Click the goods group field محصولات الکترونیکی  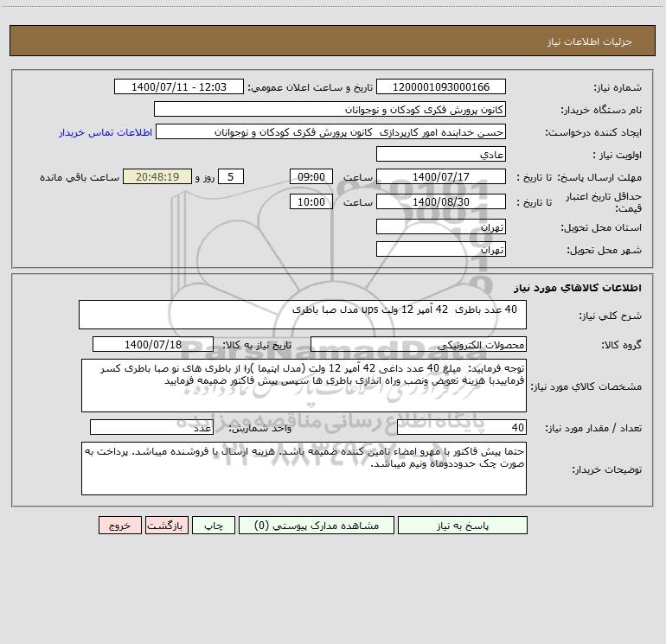coord(419,344)
